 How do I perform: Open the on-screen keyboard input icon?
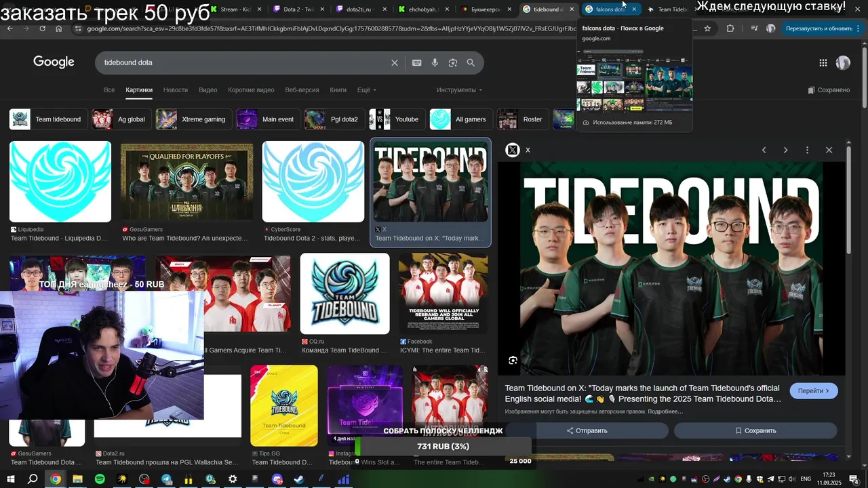tap(417, 62)
